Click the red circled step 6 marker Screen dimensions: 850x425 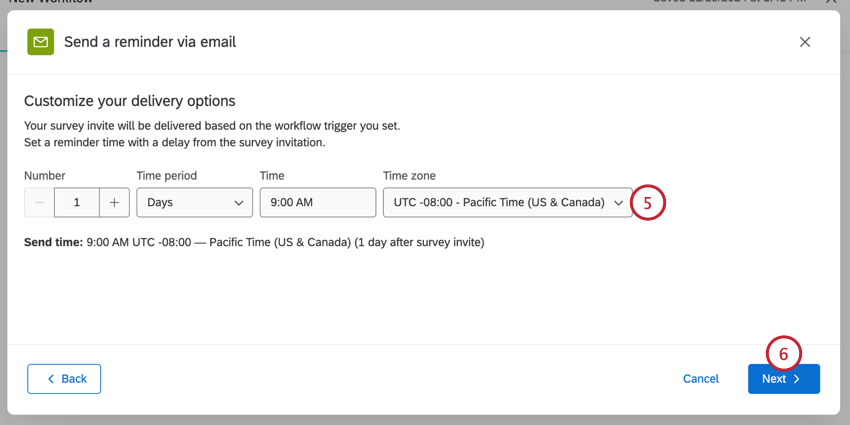pos(784,353)
